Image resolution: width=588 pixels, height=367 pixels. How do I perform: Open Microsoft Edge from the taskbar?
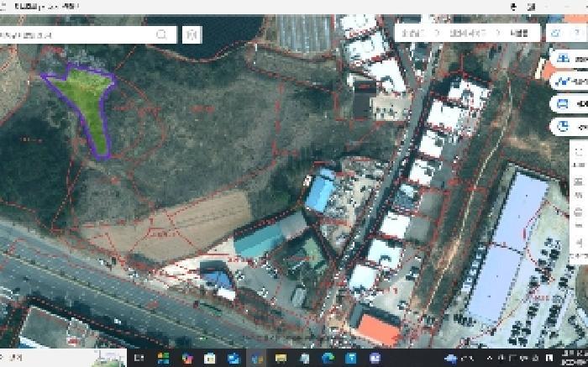328,358
